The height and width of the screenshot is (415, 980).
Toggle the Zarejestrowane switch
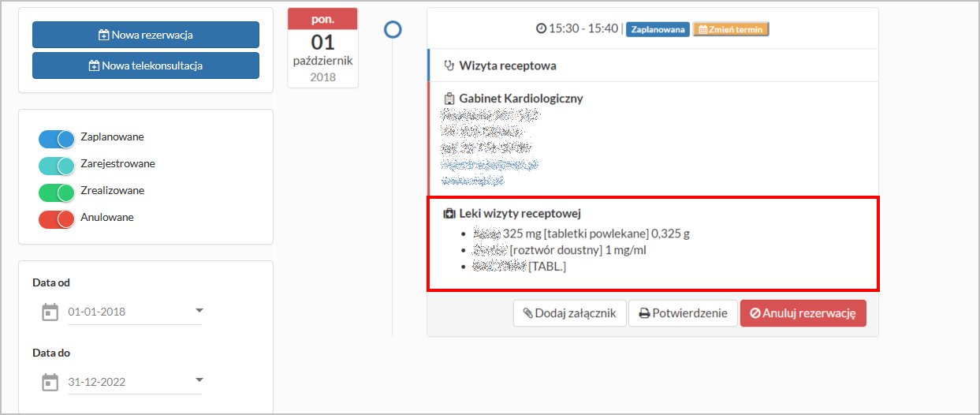pos(56,166)
